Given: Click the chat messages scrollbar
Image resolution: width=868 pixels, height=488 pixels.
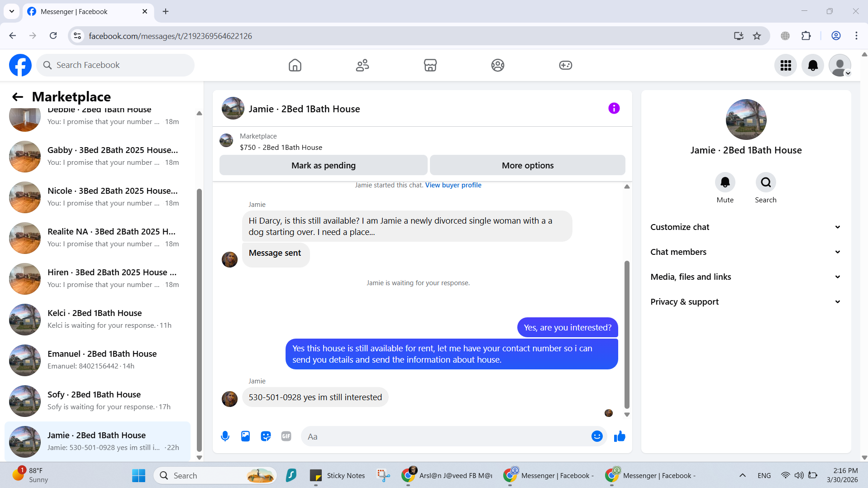Looking at the screenshot, I should click(627, 335).
